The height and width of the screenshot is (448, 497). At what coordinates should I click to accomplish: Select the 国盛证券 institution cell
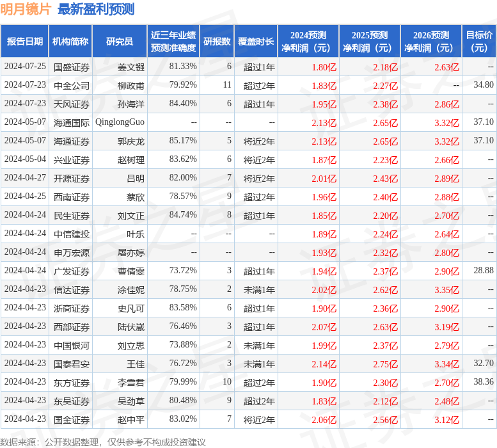click(71, 67)
